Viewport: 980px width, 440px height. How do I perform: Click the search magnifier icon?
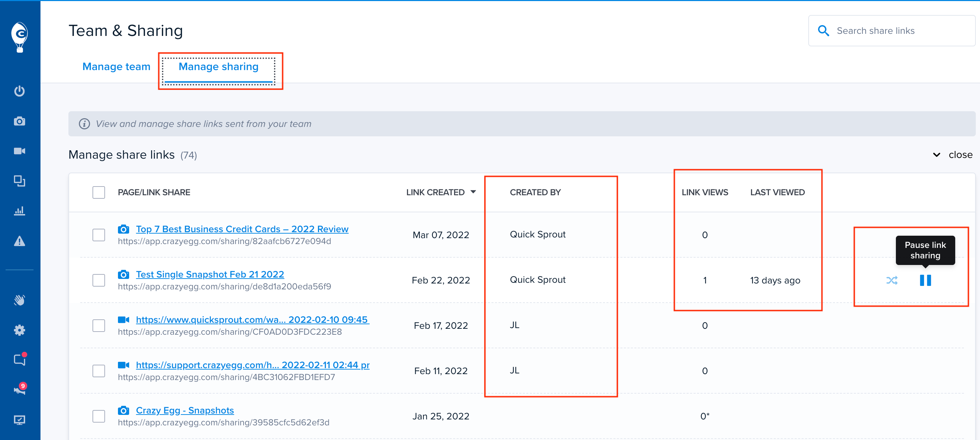823,31
